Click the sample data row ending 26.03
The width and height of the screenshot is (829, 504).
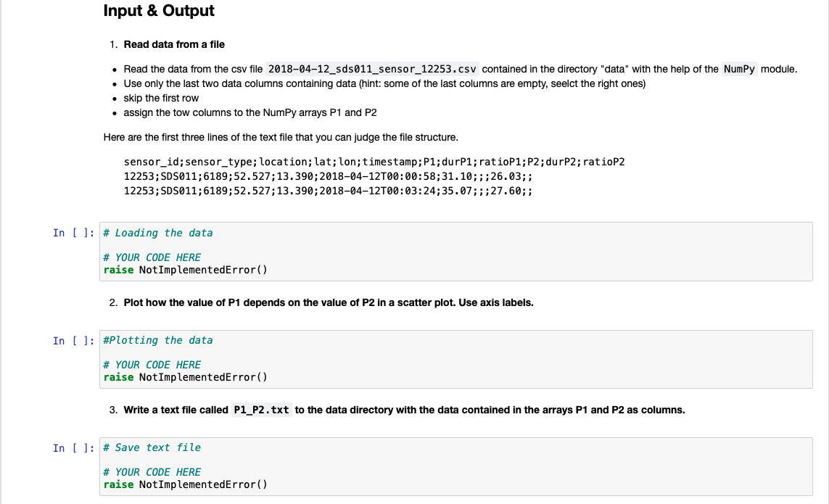pos(330,176)
